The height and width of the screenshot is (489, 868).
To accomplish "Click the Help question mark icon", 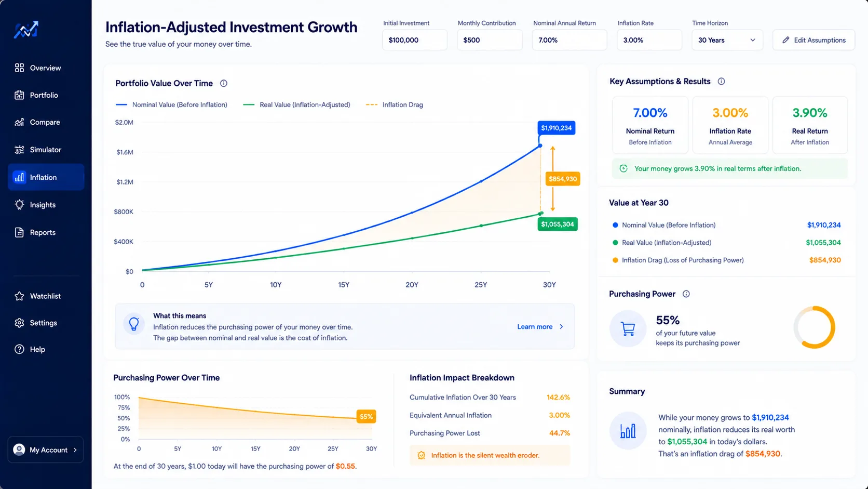I will pos(19,349).
